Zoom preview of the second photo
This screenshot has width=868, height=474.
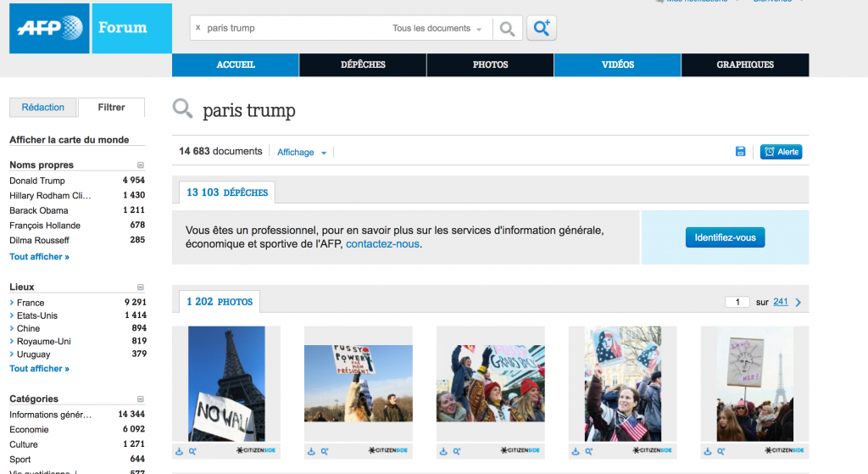point(324,451)
